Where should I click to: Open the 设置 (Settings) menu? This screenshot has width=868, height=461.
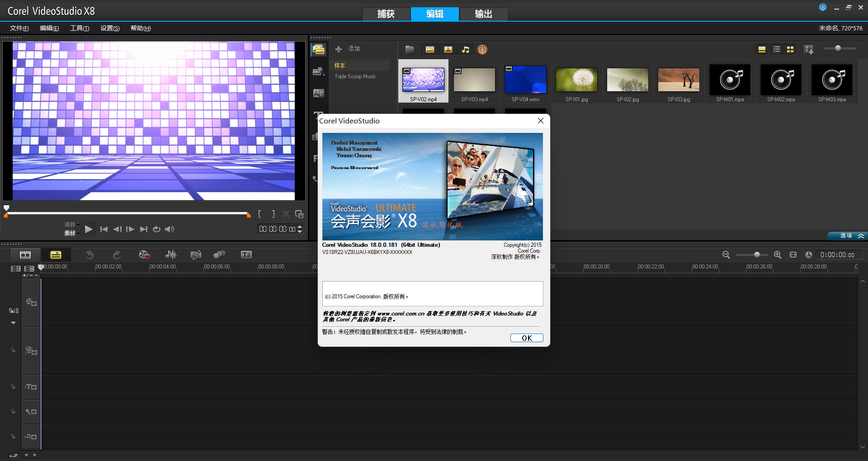click(x=110, y=28)
